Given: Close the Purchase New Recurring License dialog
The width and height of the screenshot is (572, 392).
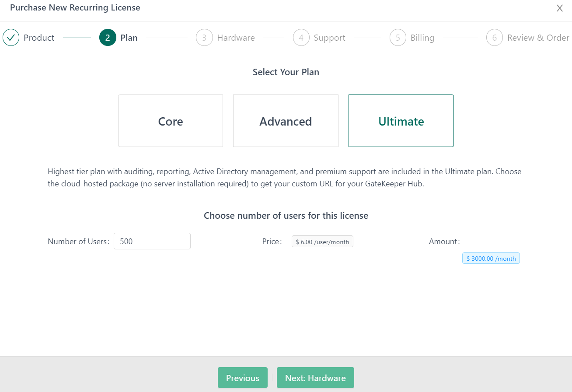Looking at the screenshot, I should pos(559,8).
